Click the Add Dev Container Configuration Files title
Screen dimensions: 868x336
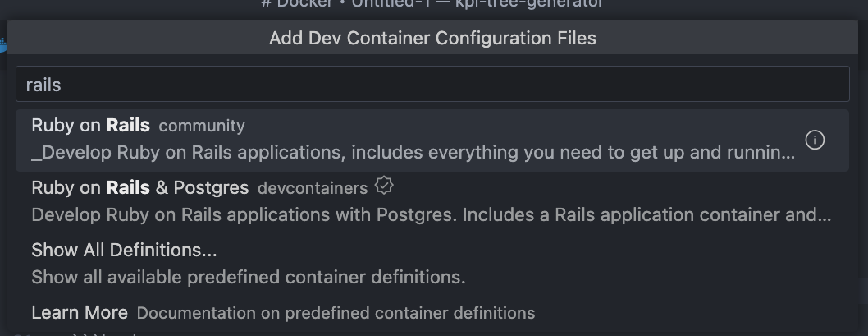click(x=432, y=38)
